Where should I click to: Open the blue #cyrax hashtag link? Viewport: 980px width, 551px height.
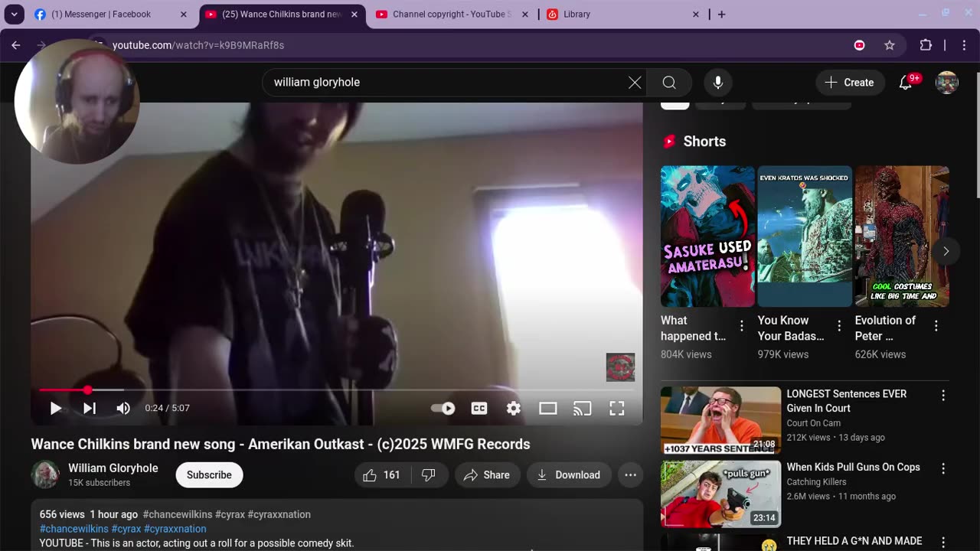click(x=126, y=529)
